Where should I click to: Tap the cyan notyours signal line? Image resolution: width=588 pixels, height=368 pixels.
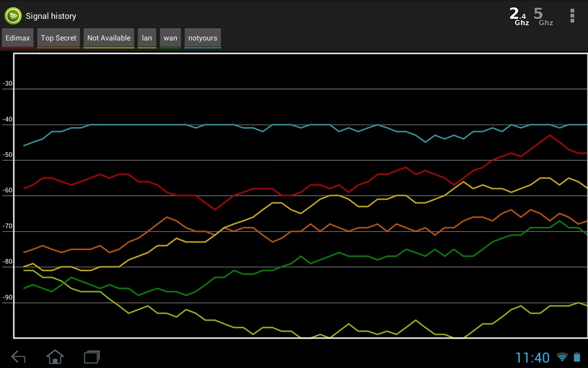(x=300, y=126)
